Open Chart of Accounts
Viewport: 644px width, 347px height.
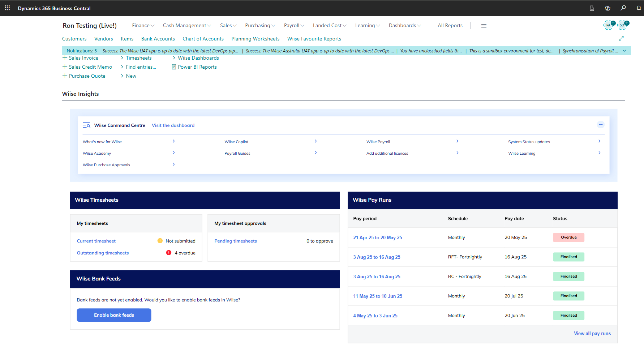pyautogui.click(x=203, y=39)
